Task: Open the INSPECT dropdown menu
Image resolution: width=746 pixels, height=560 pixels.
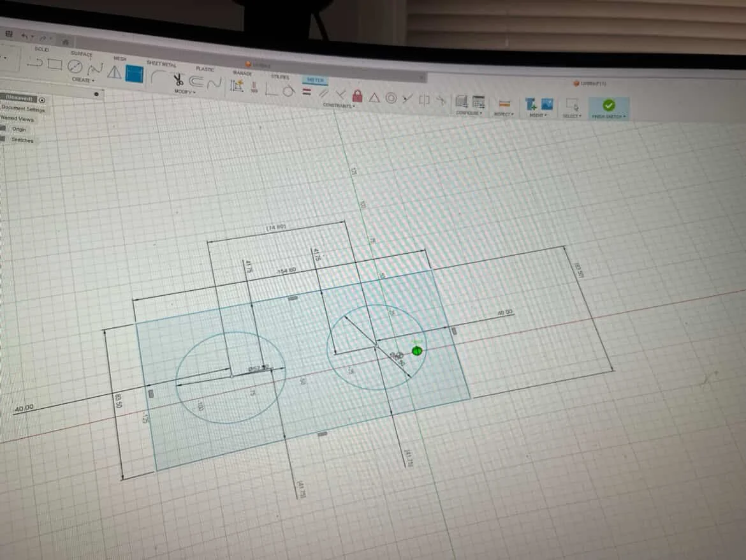Action: [503, 114]
